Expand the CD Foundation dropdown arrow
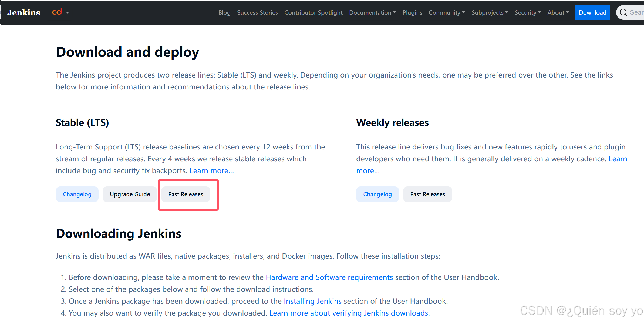This screenshot has height=321, width=644. pos(68,13)
